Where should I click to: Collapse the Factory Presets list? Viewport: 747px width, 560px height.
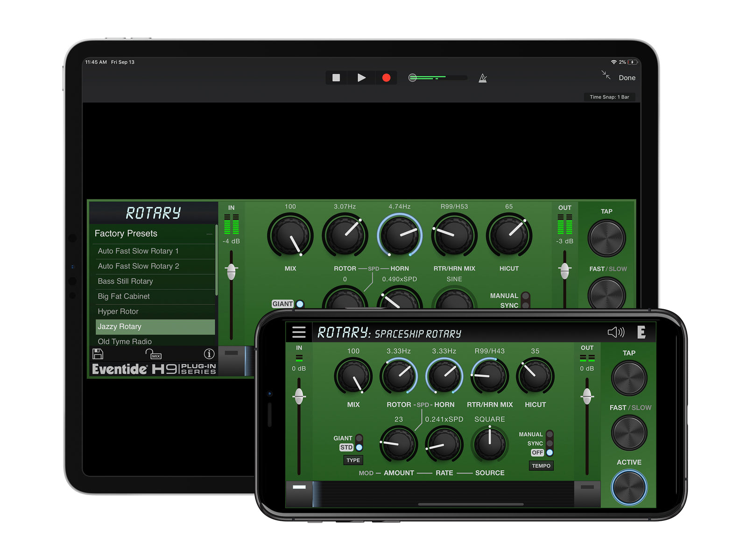[209, 234]
